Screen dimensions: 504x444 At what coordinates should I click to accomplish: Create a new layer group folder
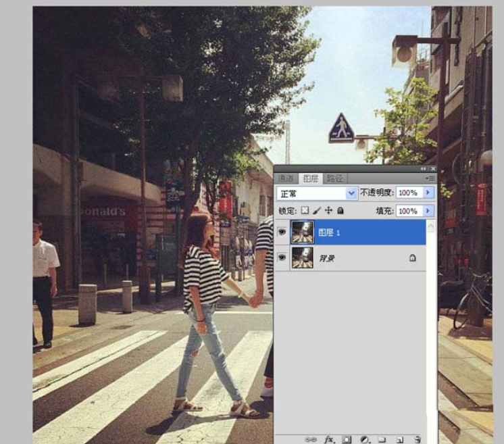382,439
